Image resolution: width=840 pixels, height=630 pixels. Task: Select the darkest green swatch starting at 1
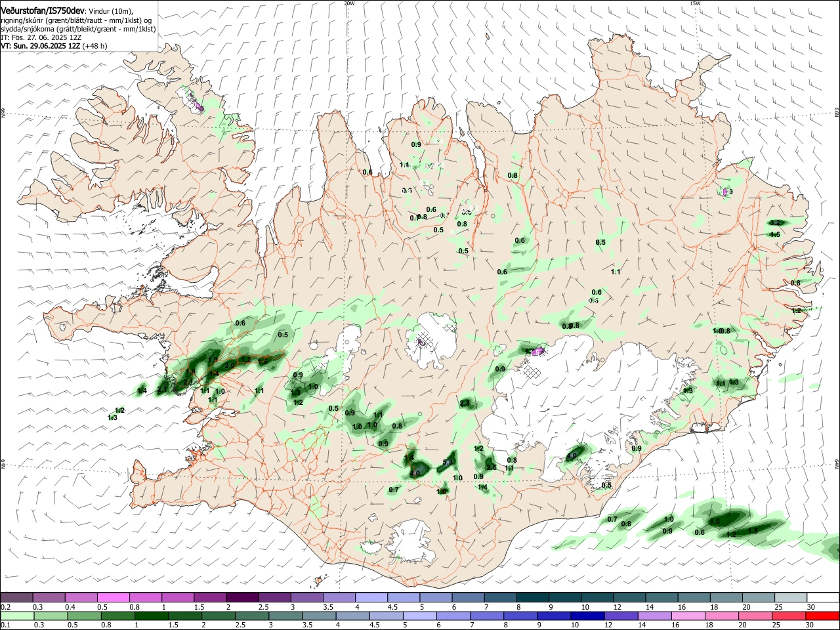point(150,616)
